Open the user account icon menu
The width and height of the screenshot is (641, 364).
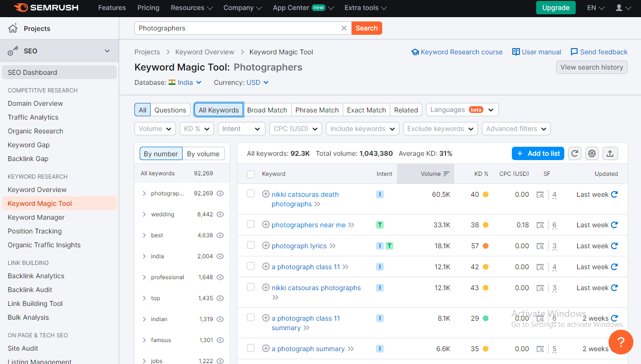[623, 8]
